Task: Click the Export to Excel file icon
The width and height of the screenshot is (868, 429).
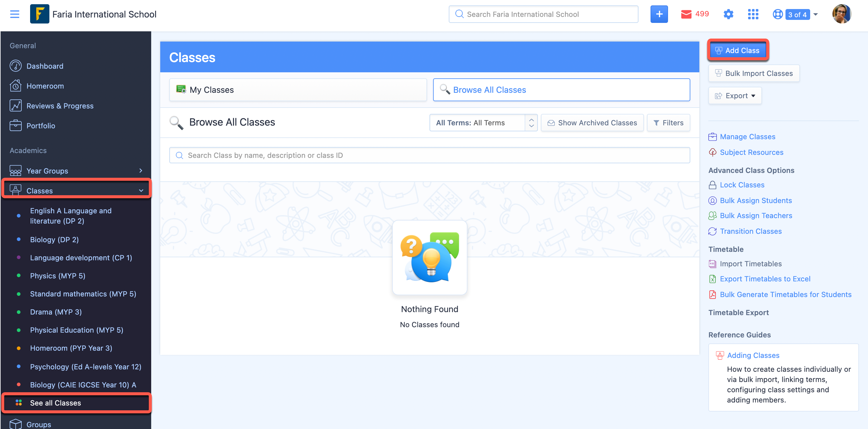Action: coord(712,279)
